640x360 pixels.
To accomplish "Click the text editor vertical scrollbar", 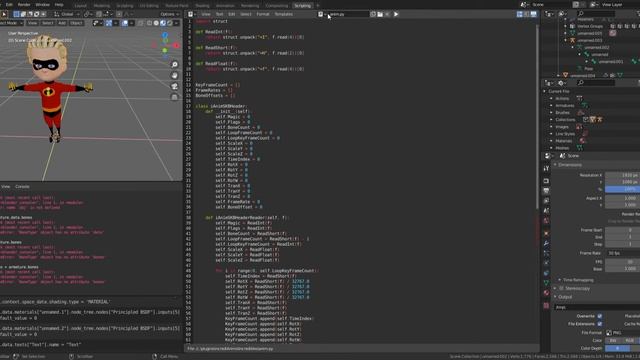I will coord(538,118).
